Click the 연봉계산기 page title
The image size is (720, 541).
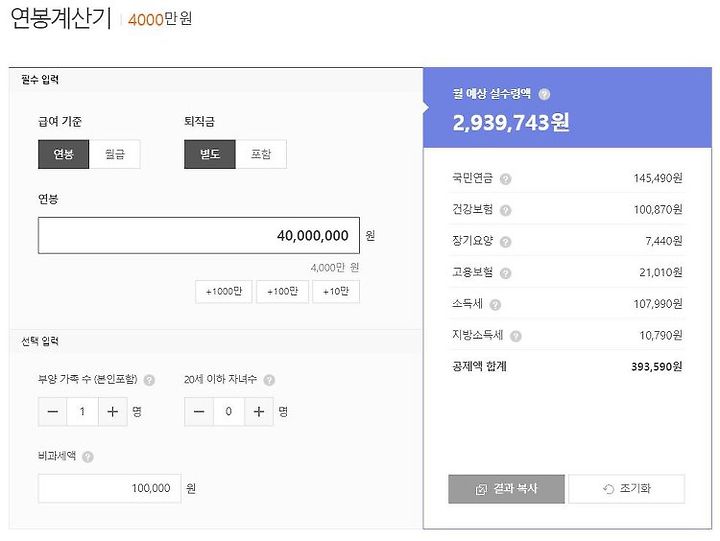(61, 19)
